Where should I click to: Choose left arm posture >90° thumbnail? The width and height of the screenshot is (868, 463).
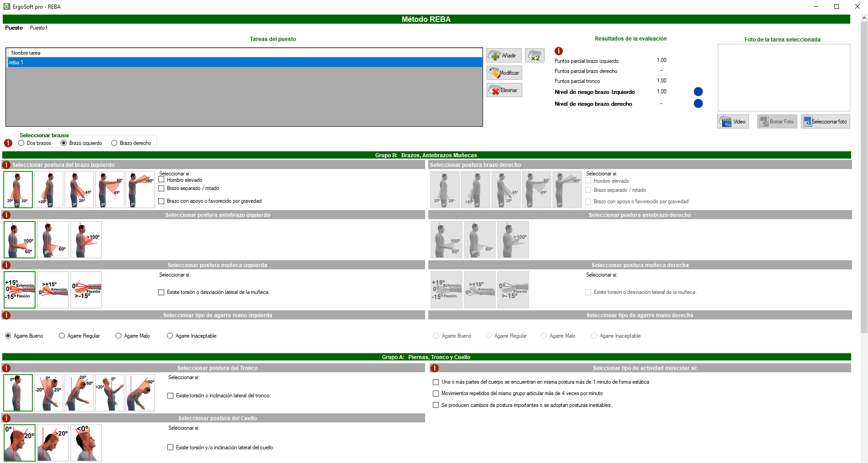coord(140,190)
